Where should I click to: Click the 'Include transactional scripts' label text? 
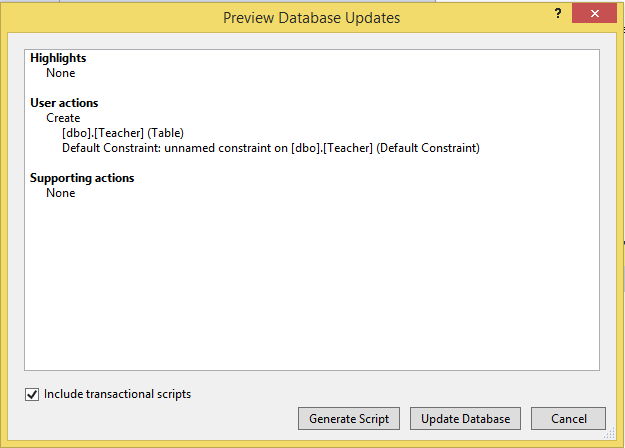[x=117, y=394]
